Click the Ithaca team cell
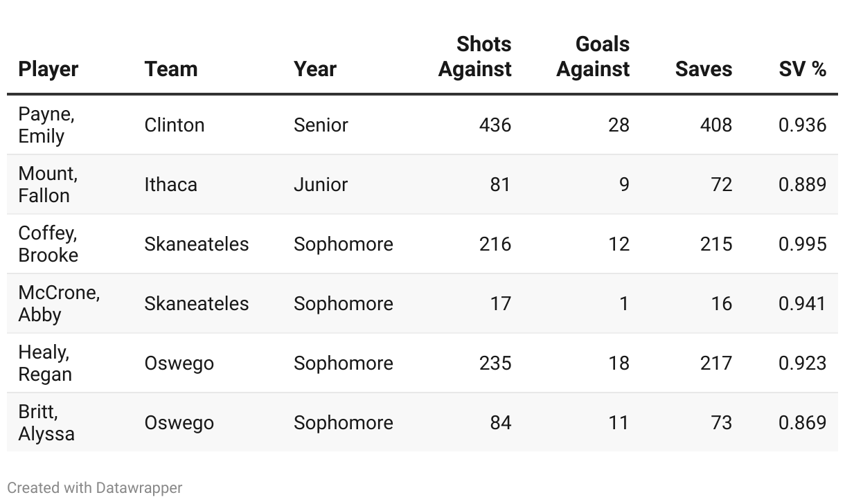The height and width of the screenshot is (504, 845). click(x=170, y=185)
